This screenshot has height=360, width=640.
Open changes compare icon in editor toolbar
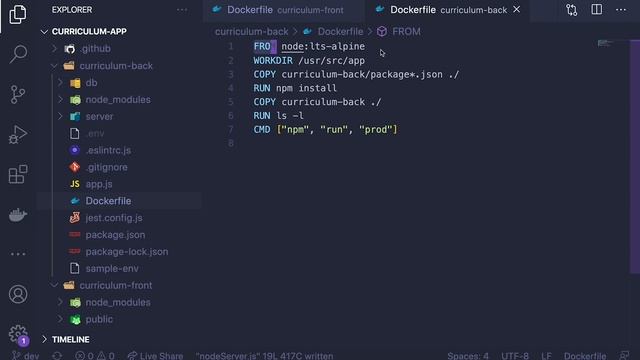pos(571,10)
